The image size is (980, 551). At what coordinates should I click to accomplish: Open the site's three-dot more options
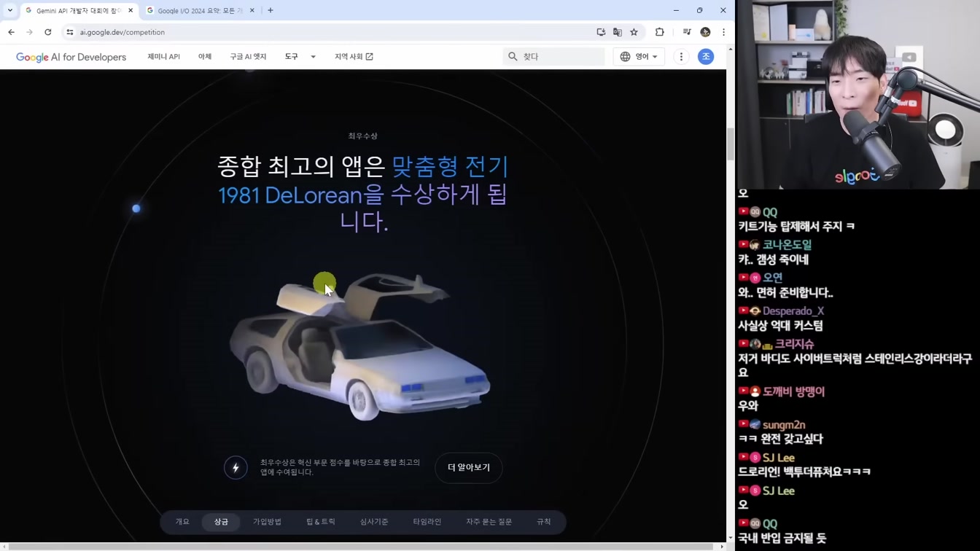point(681,56)
